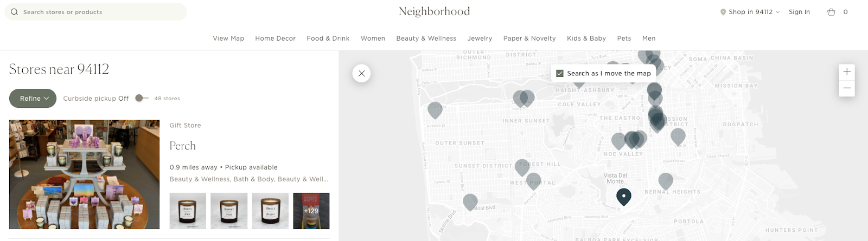The width and height of the screenshot is (868, 241).
Task: Open the Home Decor category
Action: point(275,38)
